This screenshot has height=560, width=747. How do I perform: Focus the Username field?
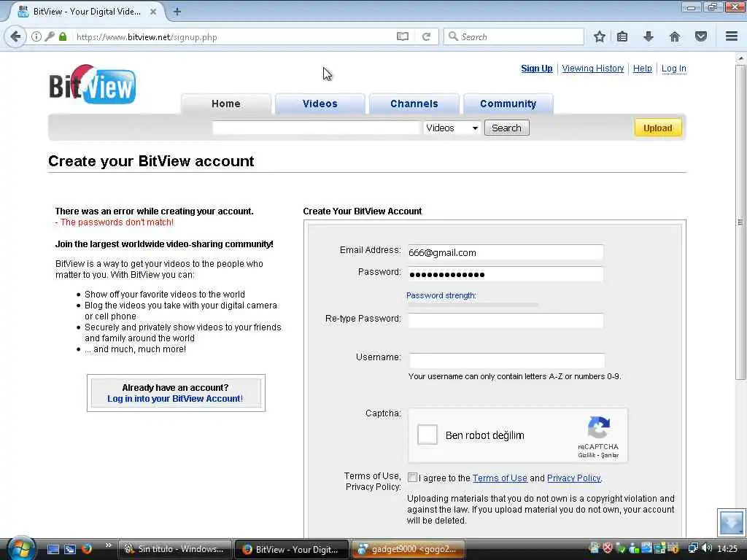click(x=507, y=360)
